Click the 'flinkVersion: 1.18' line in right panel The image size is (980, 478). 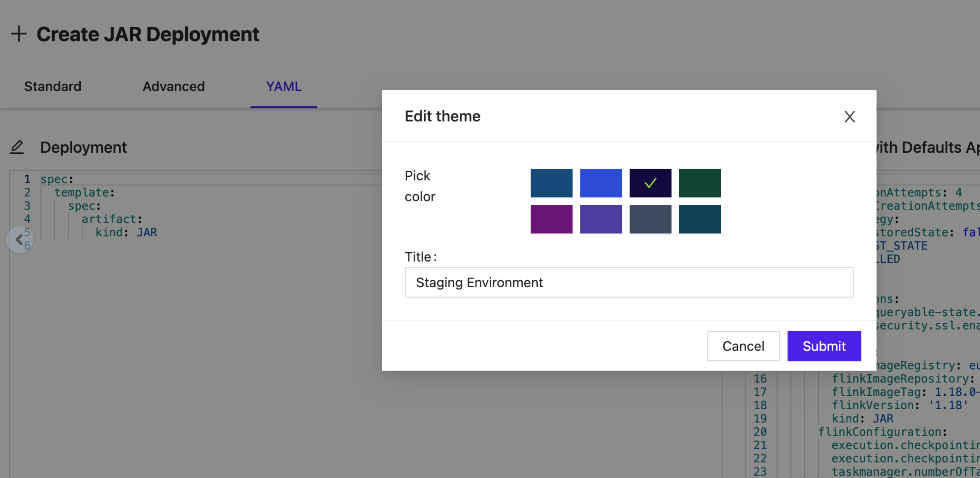click(x=900, y=405)
